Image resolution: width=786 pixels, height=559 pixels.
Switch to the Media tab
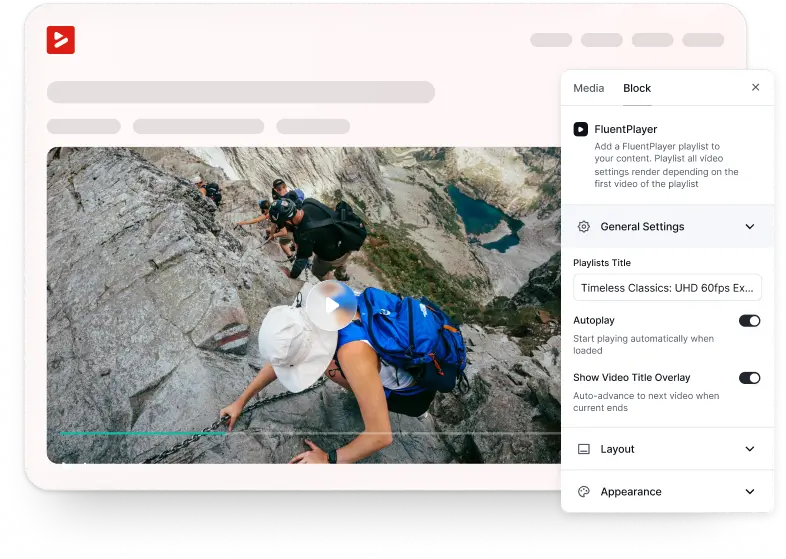(x=588, y=88)
